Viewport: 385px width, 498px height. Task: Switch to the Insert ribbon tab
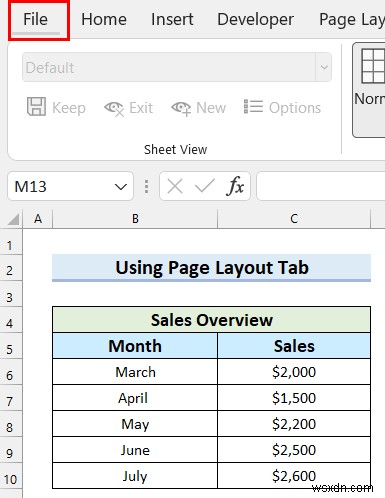pos(172,19)
